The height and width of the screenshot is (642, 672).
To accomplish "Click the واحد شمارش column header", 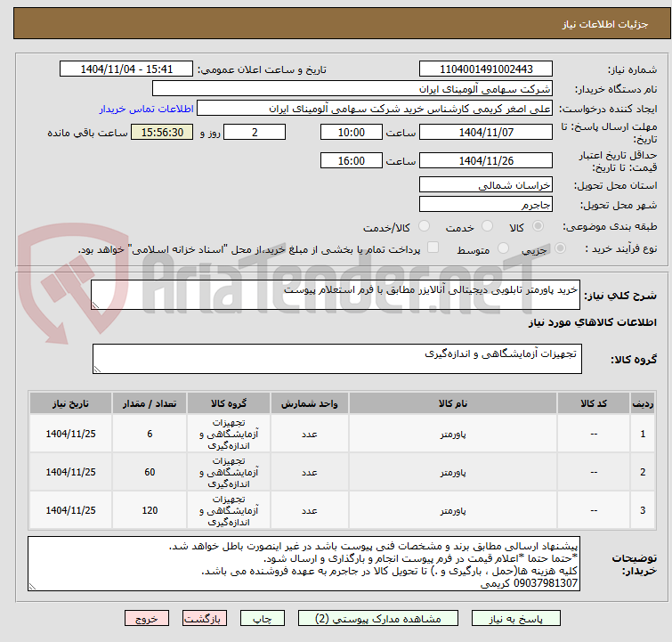I will (x=310, y=403).
